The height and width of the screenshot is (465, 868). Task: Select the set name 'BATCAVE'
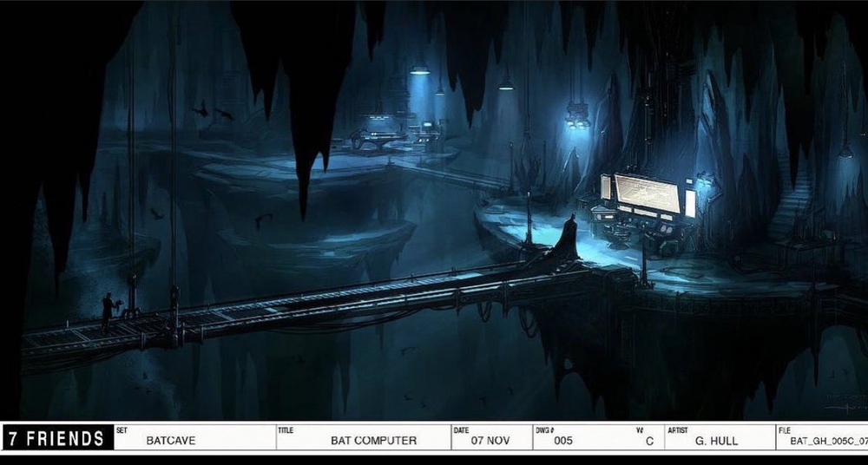(x=170, y=441)
